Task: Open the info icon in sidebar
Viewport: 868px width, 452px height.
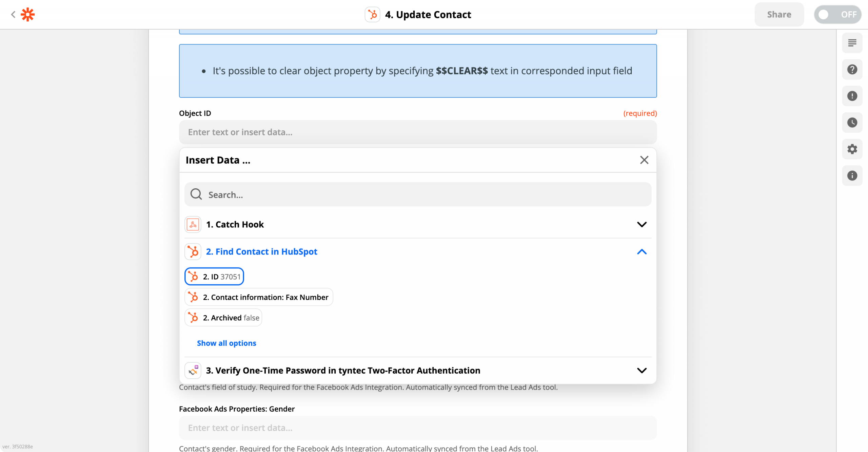Action: 852,175
